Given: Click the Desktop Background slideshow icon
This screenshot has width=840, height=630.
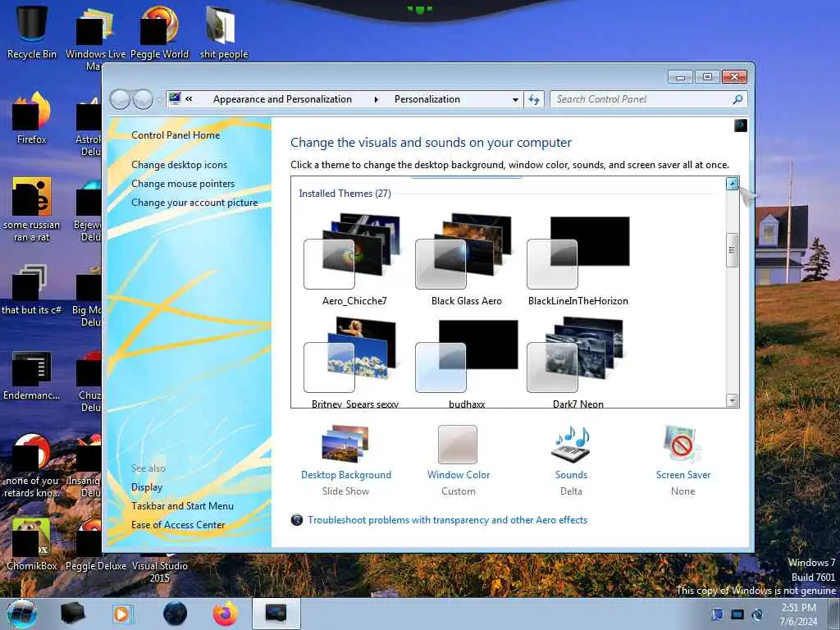Looking at the screenshot, I should (345, 444).
